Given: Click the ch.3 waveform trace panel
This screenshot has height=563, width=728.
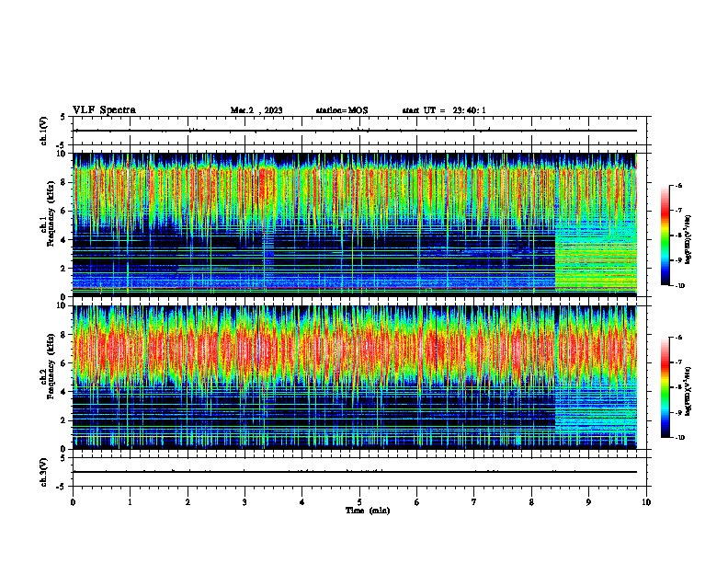Looking at the screenshot, I should tap(359, 472).
